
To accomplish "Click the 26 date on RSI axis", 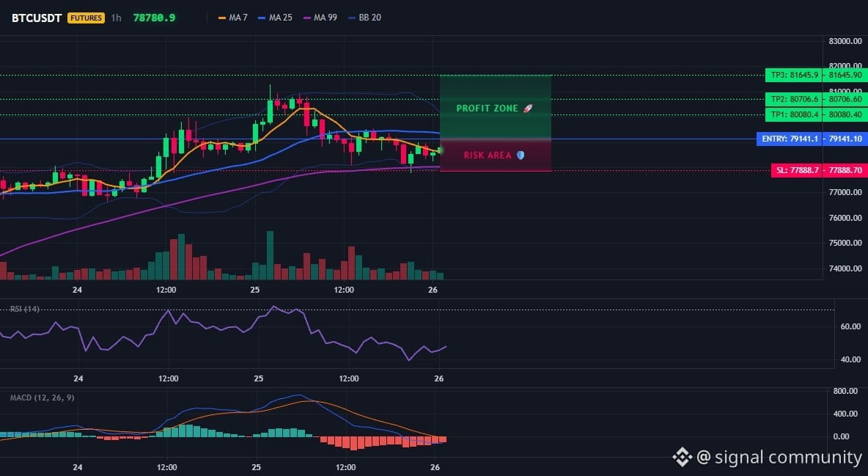I will point(439,378).
